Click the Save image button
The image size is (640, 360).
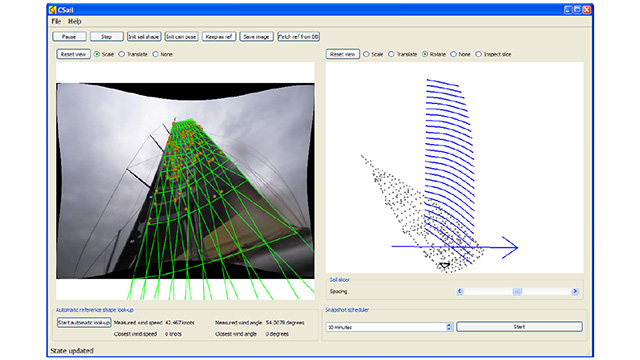(x=256, y=37)
